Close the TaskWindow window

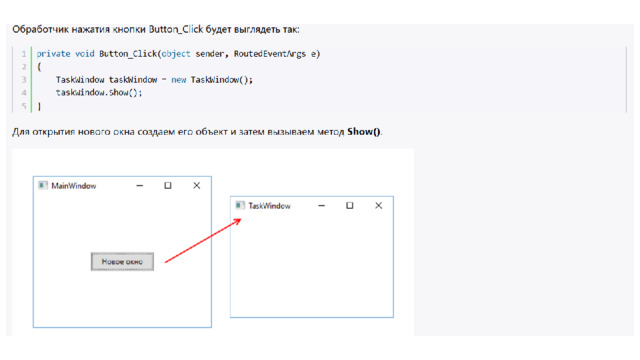tap(379, 205)
